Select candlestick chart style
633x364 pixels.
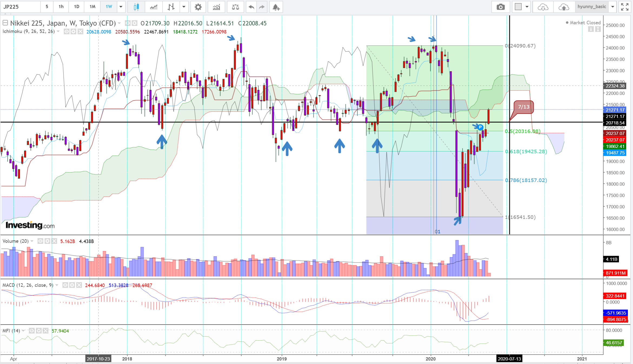[x=136, y=7]
